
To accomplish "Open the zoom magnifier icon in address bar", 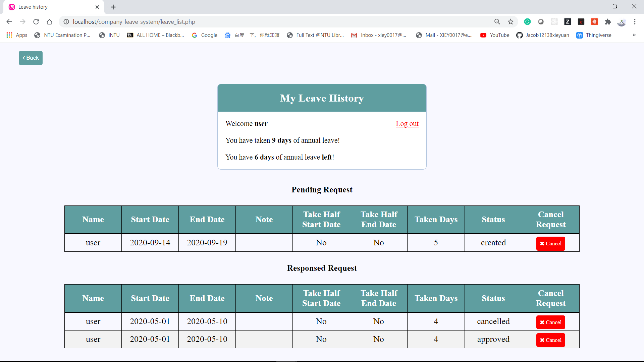I will click(x=497, y=22).
